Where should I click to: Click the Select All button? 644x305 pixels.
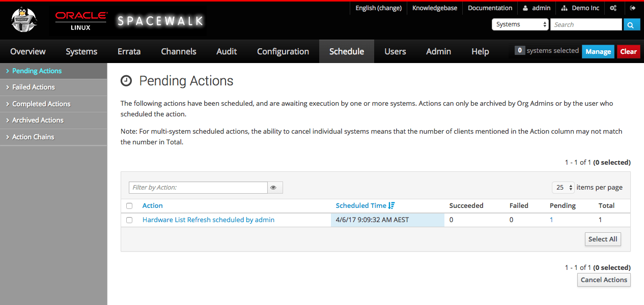(x=603, y=239)
